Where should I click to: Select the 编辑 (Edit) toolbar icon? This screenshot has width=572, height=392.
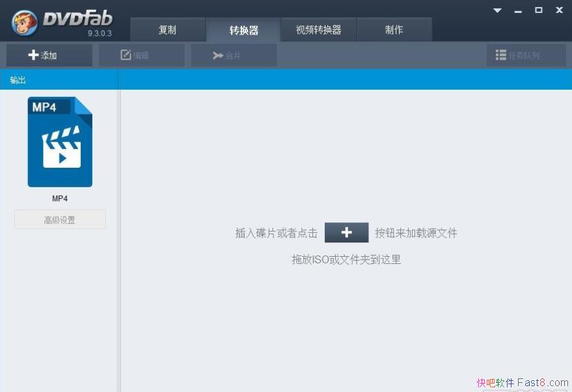126,55
